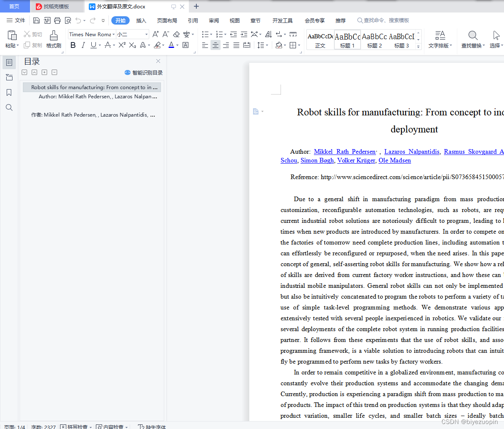The width and height of the screenshot is (504, 429).
Task: Click the ruler tab stops icon
Action: tap(293, 34)
